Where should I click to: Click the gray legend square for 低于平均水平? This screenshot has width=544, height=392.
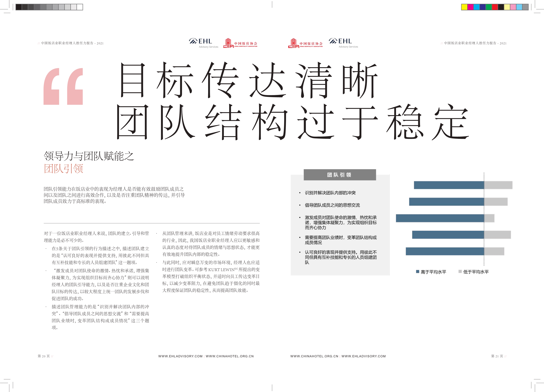click(460, 271)
